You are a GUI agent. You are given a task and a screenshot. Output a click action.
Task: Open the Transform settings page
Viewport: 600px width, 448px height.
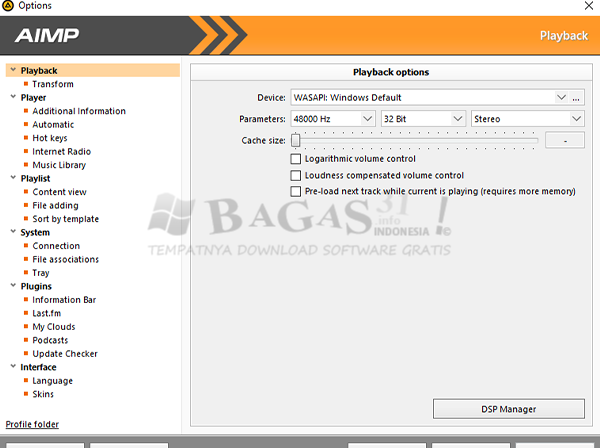[x=53, y=84]
